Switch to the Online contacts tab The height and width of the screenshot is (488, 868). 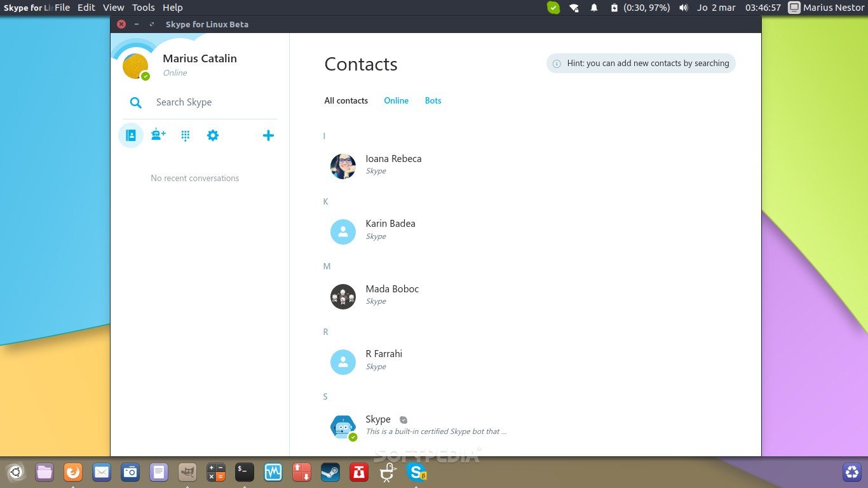point(397,101)
